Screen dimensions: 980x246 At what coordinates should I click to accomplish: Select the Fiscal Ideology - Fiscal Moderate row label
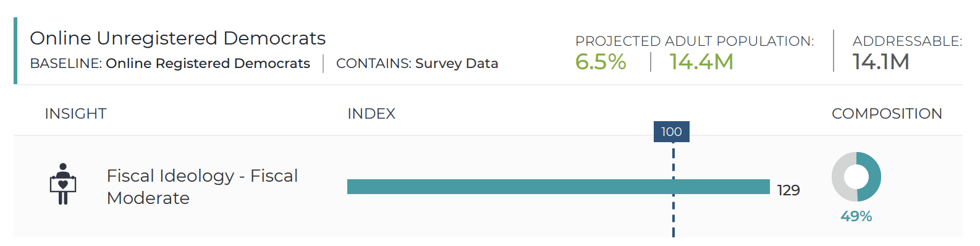tap(202, 187)
